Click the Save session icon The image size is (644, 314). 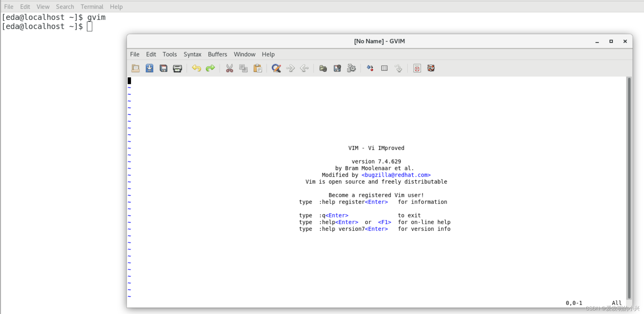[337, 68]
